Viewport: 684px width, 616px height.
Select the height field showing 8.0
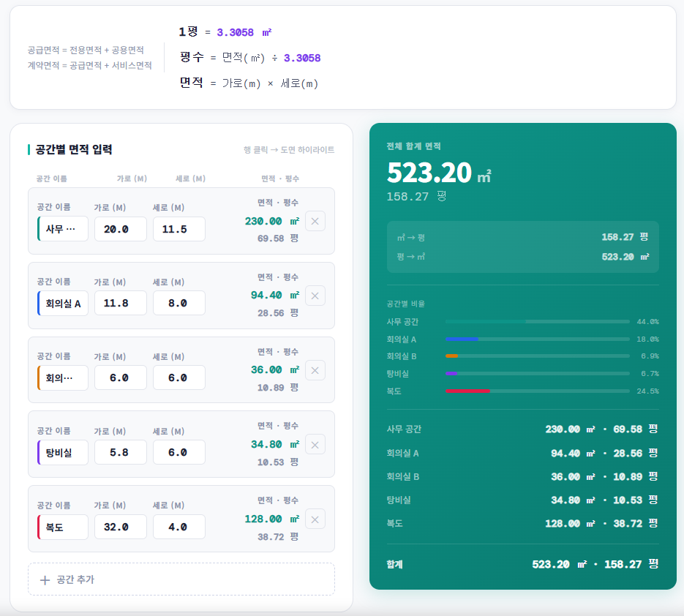coord(178,303)
